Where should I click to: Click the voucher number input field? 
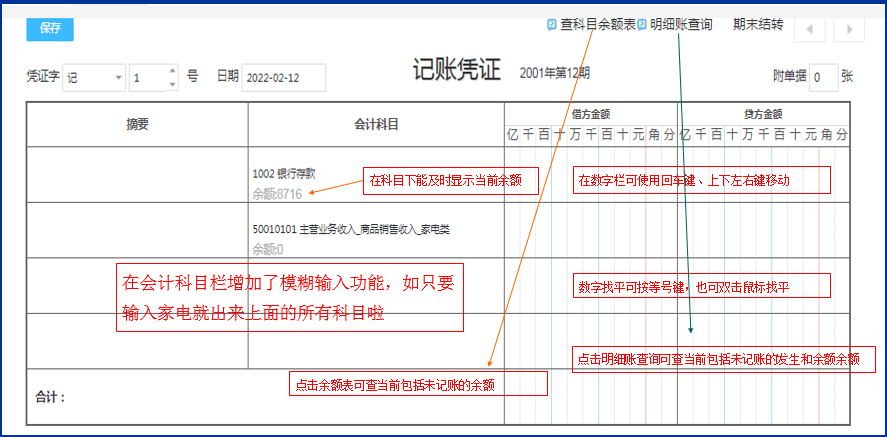pos(147,77)
